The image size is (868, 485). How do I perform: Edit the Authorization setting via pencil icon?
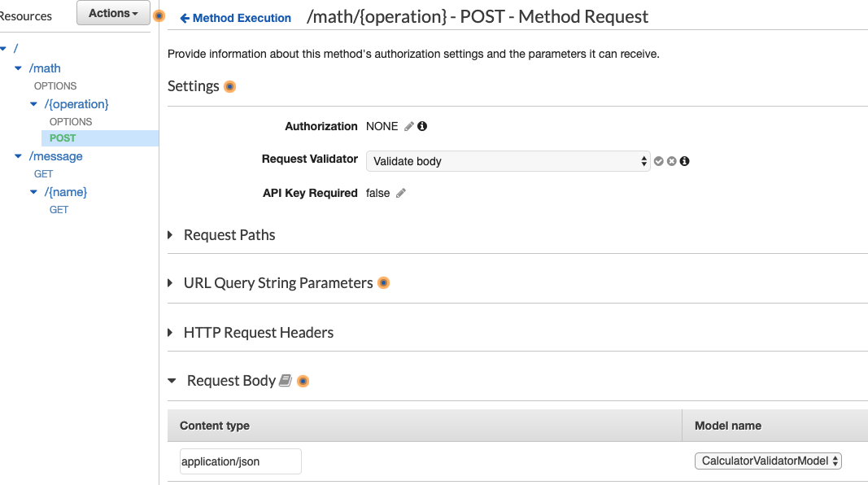coord(409,126)
